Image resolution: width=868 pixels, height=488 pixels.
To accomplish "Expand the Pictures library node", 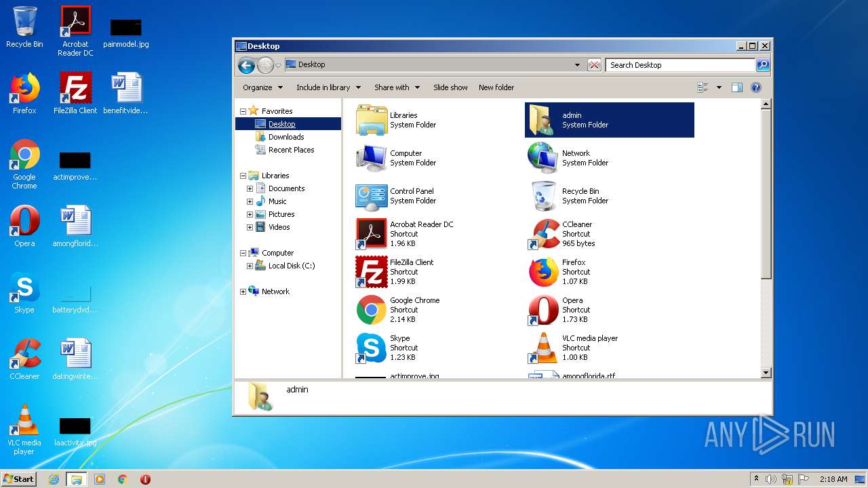I will click(250, 214).
